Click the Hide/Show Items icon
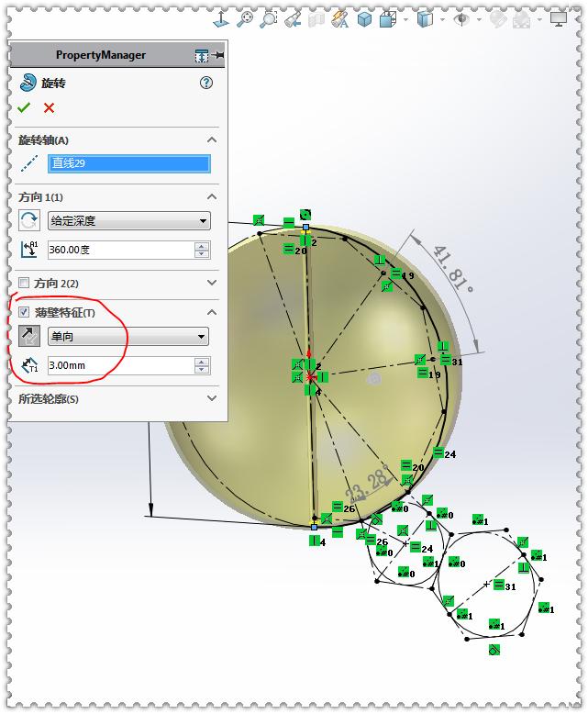 425,19
